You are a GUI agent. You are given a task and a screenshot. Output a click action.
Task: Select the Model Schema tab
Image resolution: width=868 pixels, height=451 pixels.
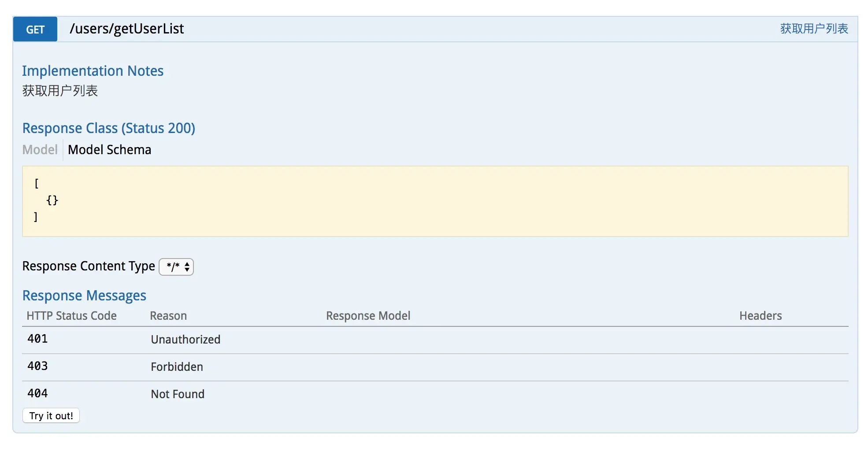tap(109, 150)
